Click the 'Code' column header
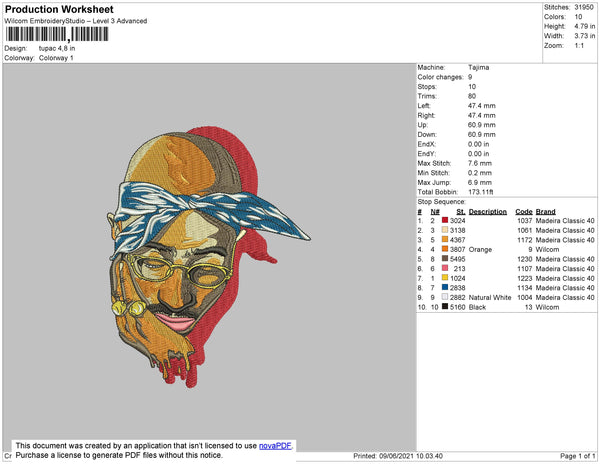Screen dimensions: 600x464 coord(524,212)
